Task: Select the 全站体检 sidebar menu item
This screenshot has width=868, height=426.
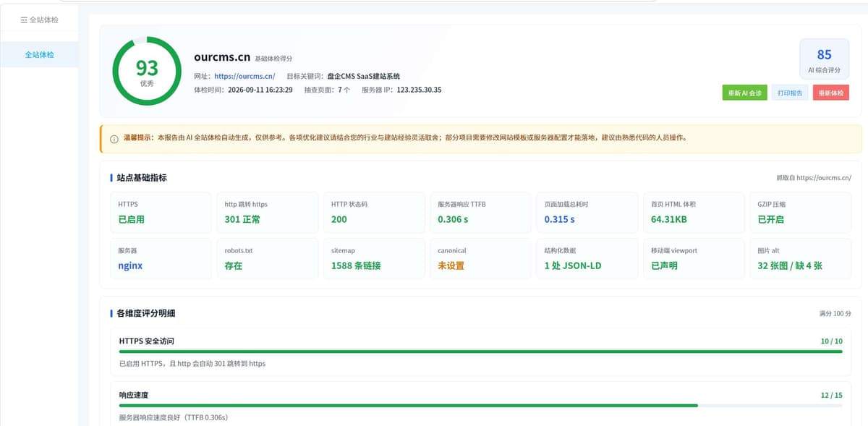Action: [39, 54]
